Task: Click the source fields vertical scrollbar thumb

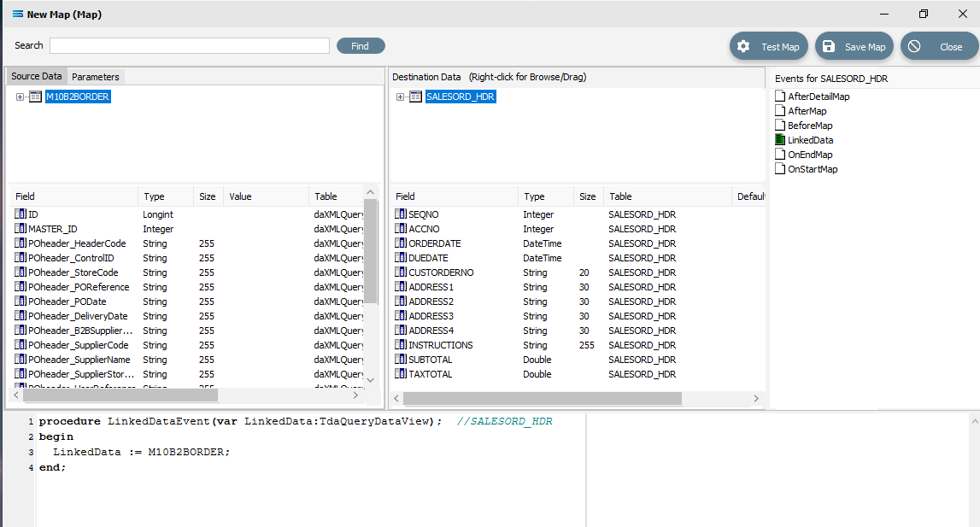Action: click(371, 251)
